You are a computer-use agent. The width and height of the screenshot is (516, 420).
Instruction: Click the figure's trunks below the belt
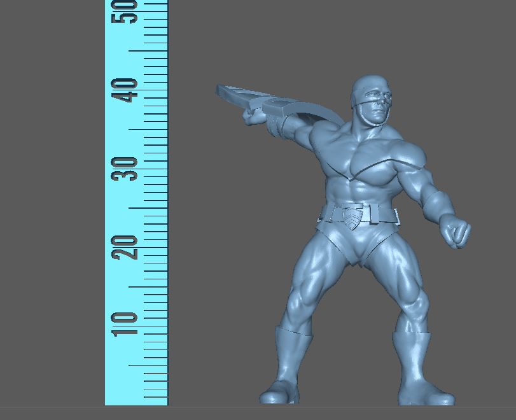pos(363,242)
